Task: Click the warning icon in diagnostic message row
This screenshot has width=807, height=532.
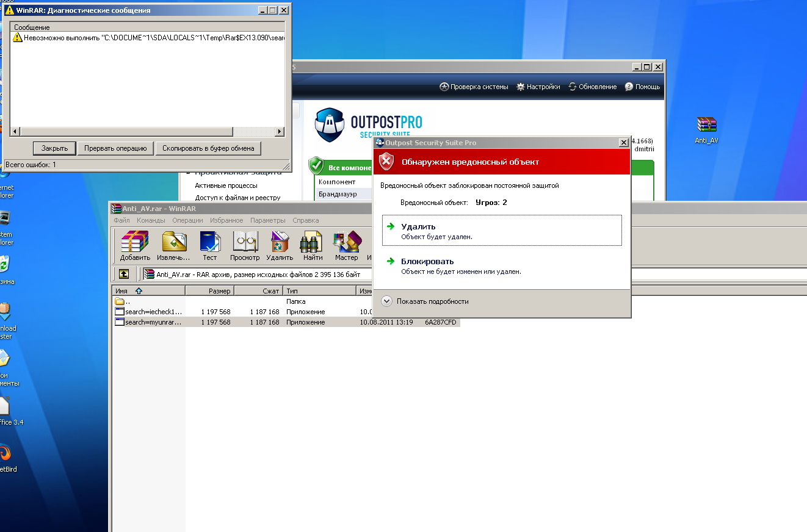Action: [x=17, y=37]
